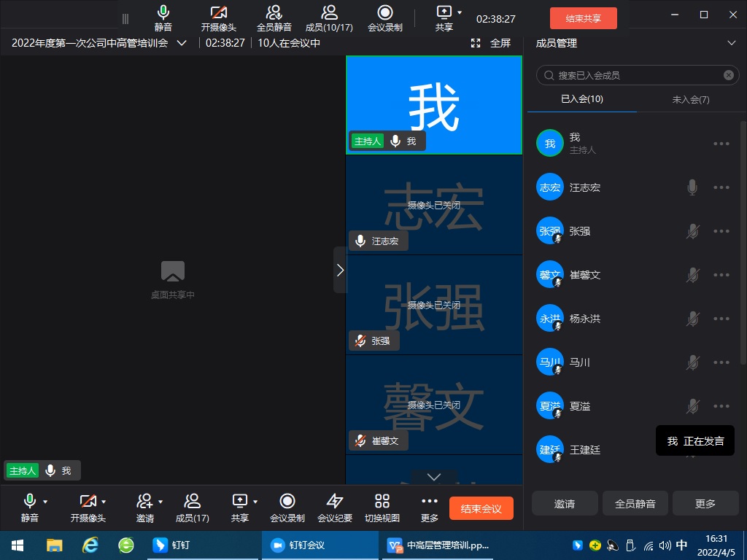The width and height of the screenshot is (747, 560).
Task: Mute microphone in the top sharing bar
Action: (163, 18)
